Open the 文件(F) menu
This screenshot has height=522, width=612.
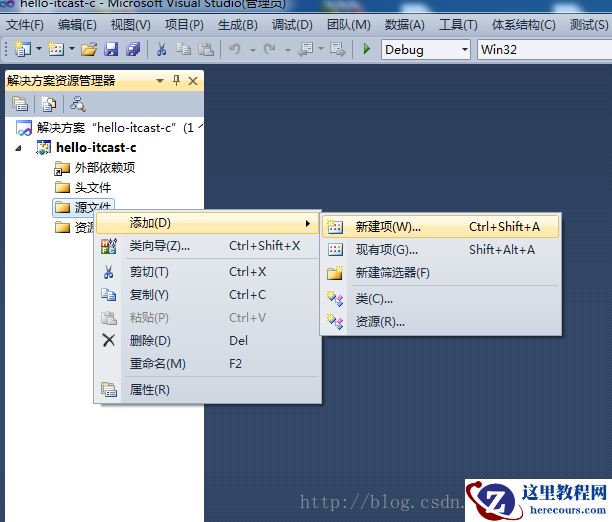tap(25, 25)
